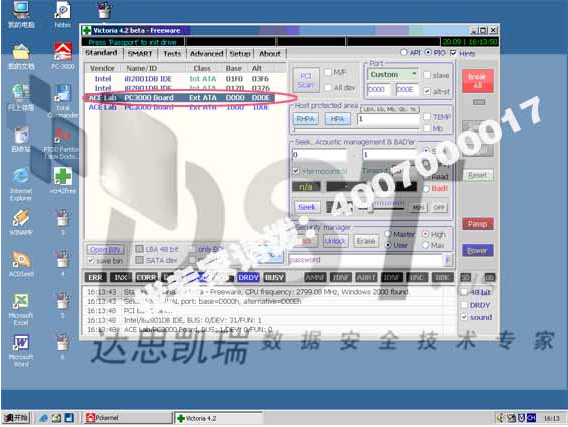Screen dimensions: 568x427
Task: Toggle the slave checkbox
Action: click(427, 75)
